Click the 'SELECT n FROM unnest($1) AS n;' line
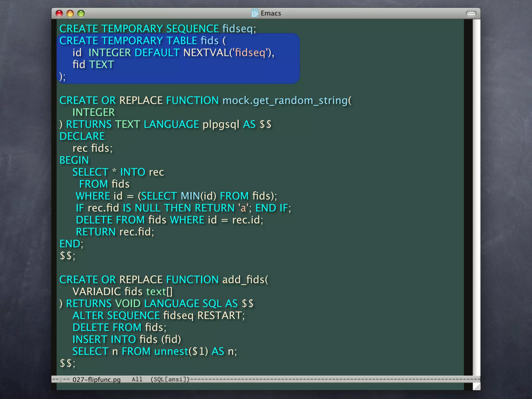The height and width of the screenshot is (399, 532). (155, 351)
